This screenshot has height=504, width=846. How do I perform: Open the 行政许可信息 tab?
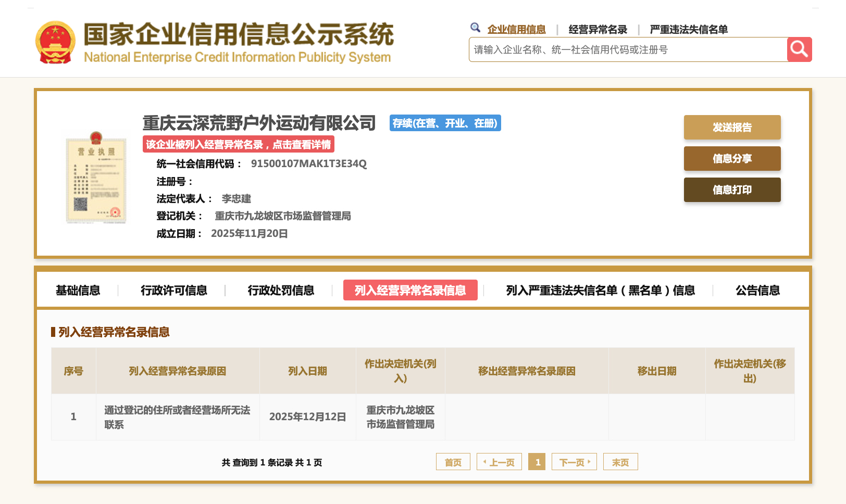[174, 291]
